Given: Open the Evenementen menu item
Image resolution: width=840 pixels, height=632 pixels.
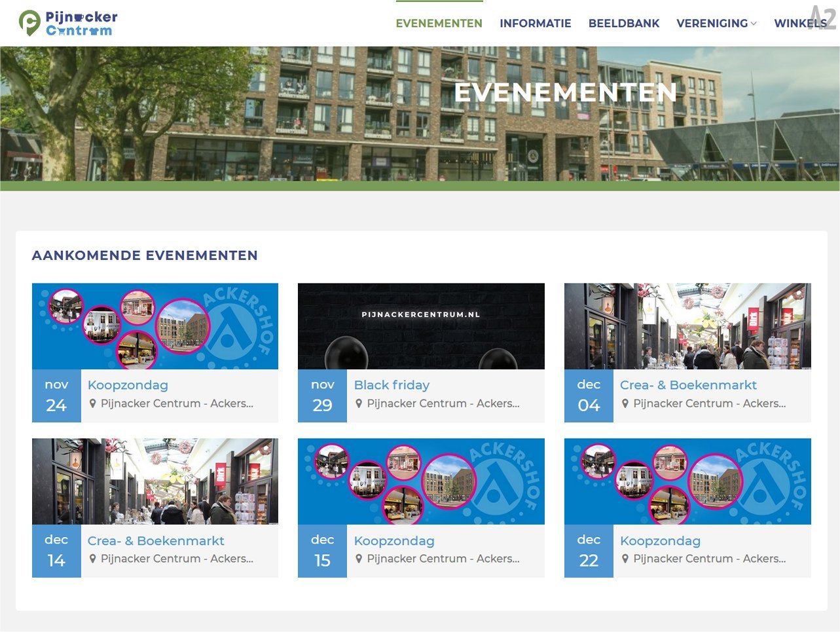Looking at the screenshot, I should (439, 24).
